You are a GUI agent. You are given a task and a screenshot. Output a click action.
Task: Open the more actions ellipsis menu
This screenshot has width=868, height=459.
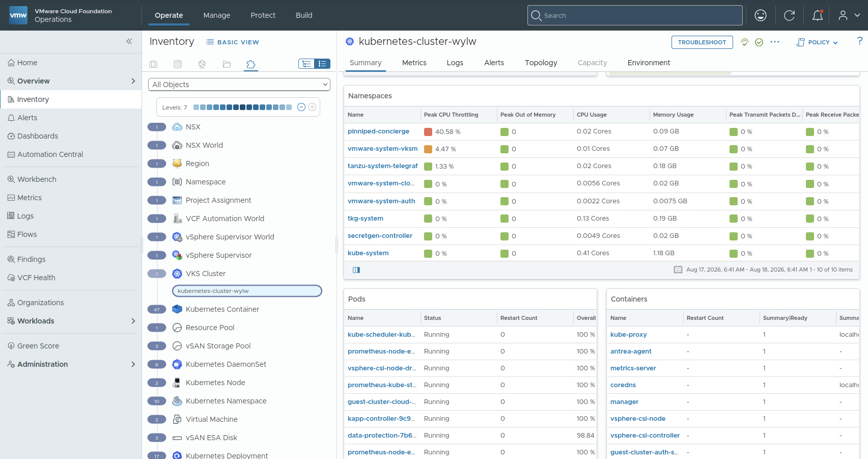pyautogui.click(x=775, y=42)
